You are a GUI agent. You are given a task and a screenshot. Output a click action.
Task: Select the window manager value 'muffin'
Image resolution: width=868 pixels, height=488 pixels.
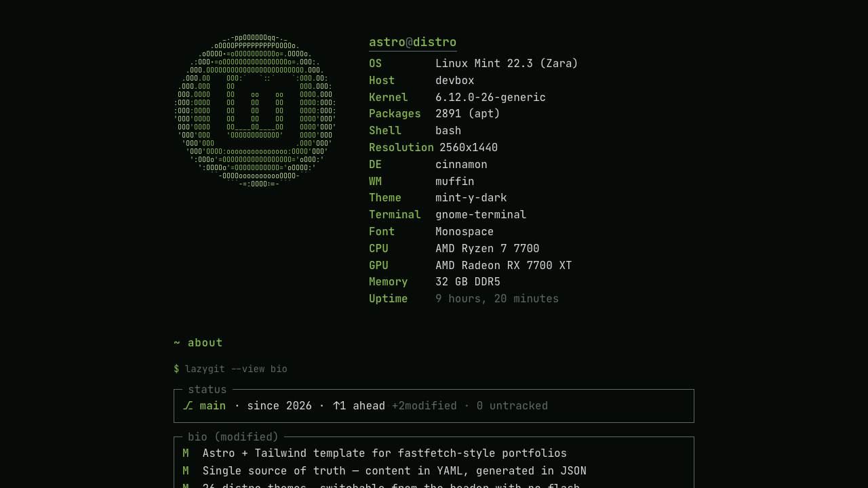[455, 182]
